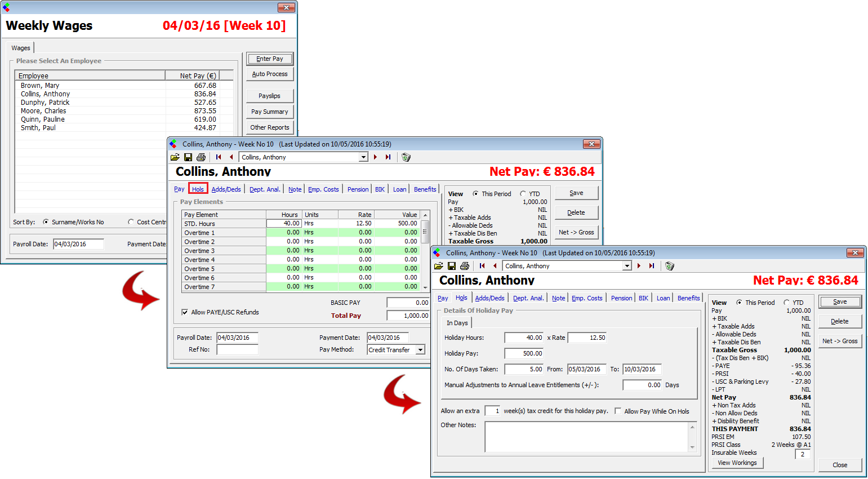Uncheck Allow PAYE/USC Refunds checkbox
This screenshot has width=868, height=479.
pos(185,312)
